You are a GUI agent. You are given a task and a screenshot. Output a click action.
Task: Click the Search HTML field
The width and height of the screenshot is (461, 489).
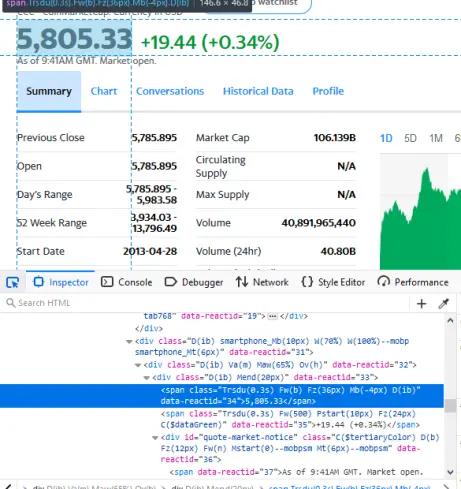pos(207,303)
